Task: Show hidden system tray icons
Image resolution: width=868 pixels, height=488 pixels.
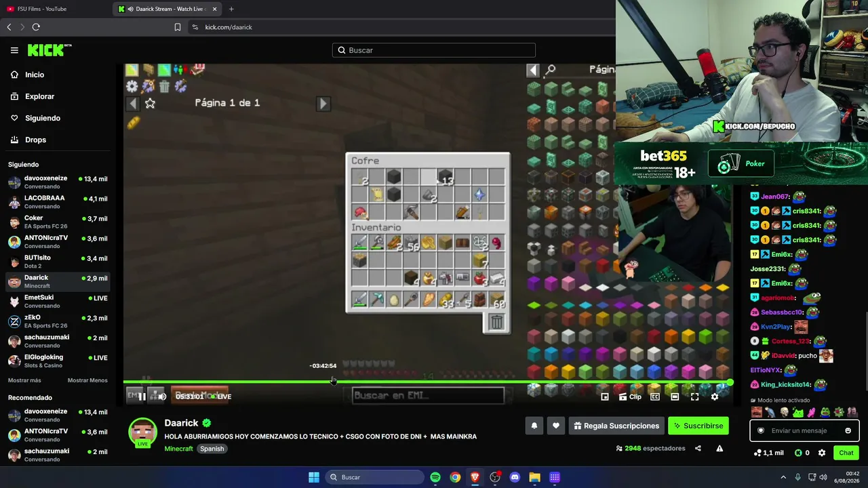Action: 783,477
